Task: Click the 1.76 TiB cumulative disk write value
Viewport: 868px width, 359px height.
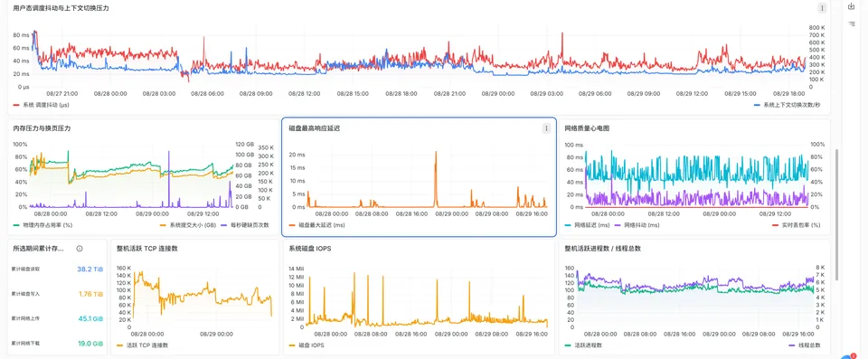Action: (90, 294)
